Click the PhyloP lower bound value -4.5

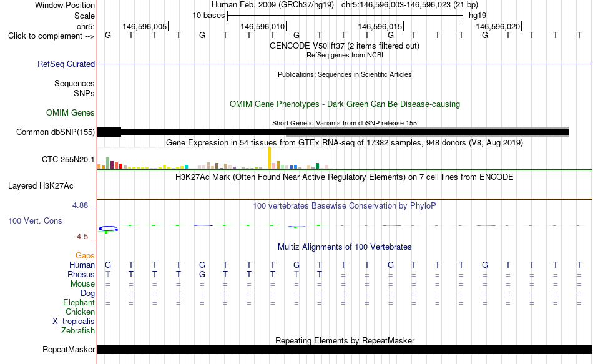(81, 237)
